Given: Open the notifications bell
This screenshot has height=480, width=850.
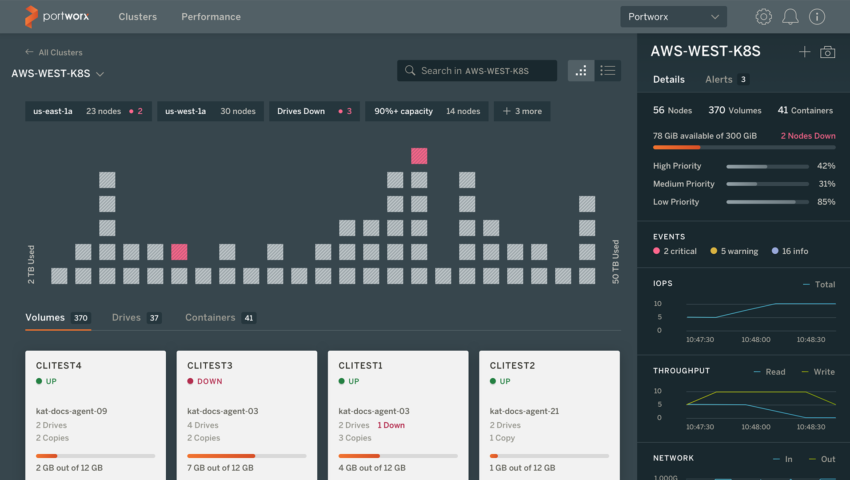Looking at the screenshot, I should coord(790,17).
